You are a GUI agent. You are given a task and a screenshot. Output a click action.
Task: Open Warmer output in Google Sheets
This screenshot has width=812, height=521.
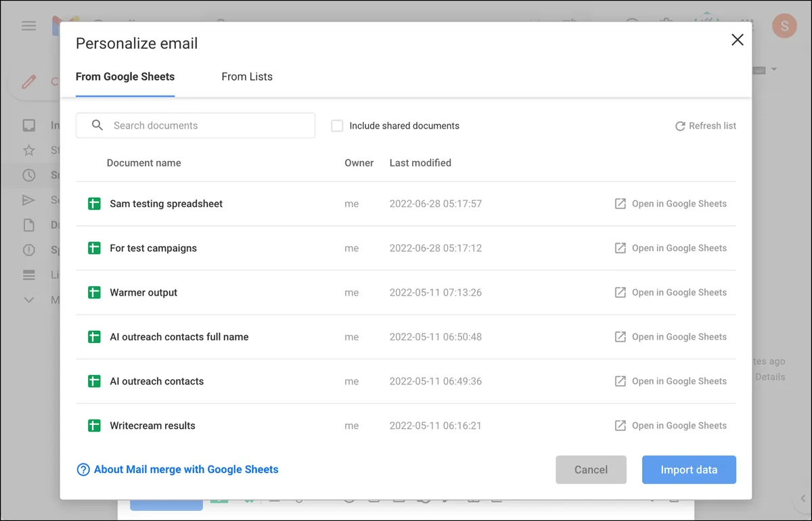pyautogui.click(x=671, y=292)
